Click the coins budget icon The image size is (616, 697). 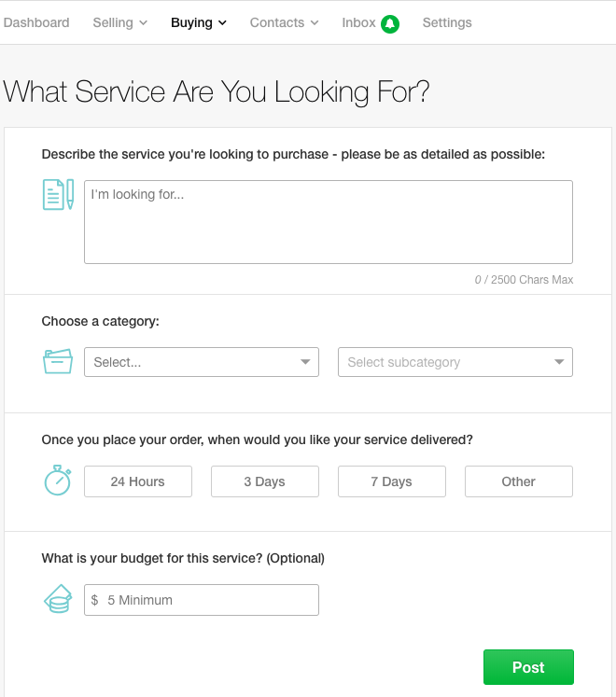coord(58,599)
